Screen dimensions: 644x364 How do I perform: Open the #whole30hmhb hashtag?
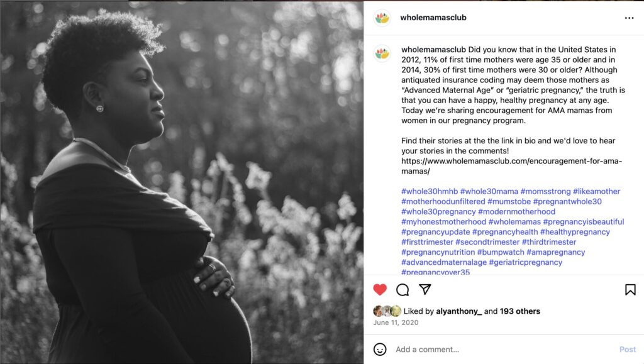pos(429,191)
